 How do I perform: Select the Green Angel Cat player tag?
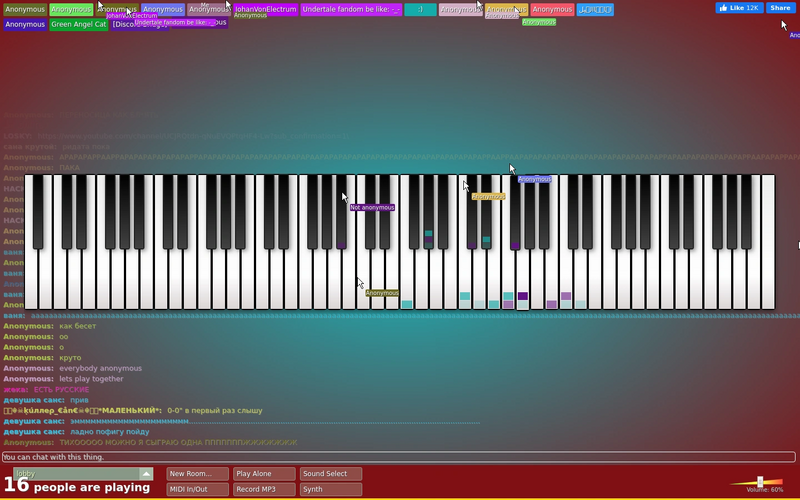click(79, 24)
